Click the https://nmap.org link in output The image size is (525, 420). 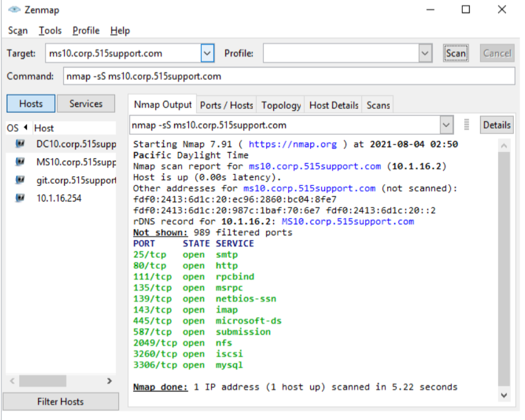pos(292,144)
